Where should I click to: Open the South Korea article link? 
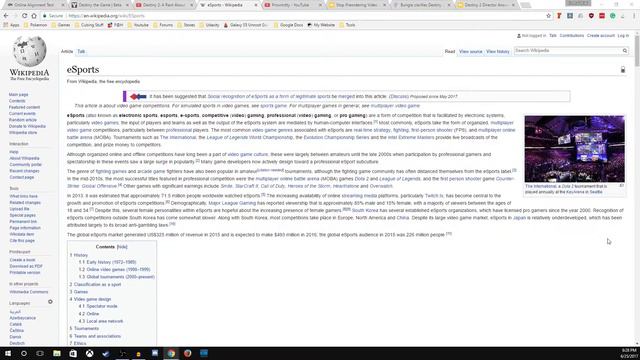365,211
